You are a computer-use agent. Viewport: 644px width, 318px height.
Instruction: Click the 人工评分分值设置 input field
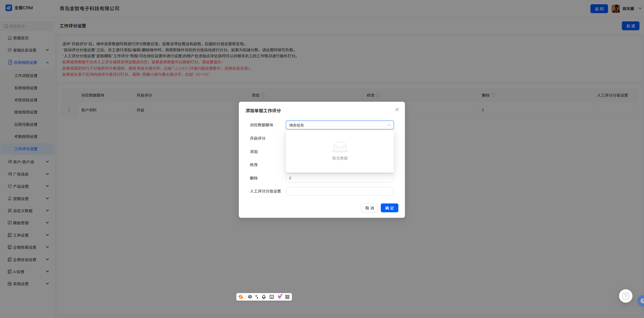click(x=340, y=191)
